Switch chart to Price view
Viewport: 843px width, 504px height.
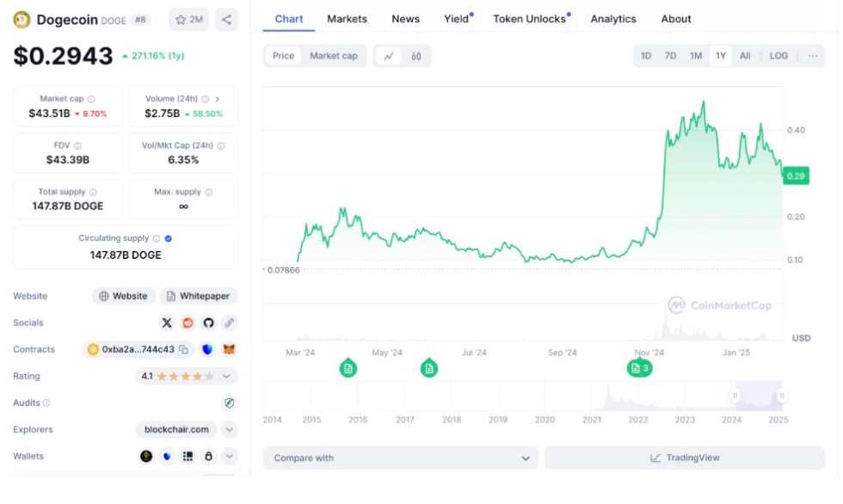coord(283,56)
